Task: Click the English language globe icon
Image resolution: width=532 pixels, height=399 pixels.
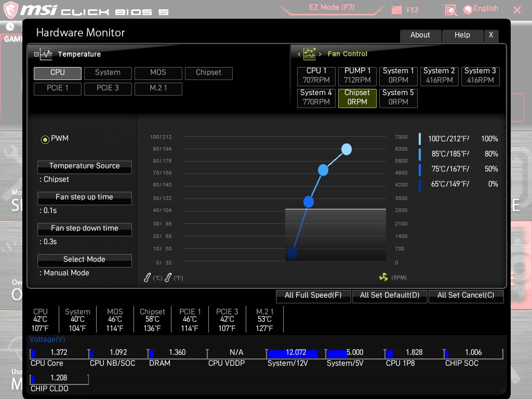Action: tap(468, 9)
